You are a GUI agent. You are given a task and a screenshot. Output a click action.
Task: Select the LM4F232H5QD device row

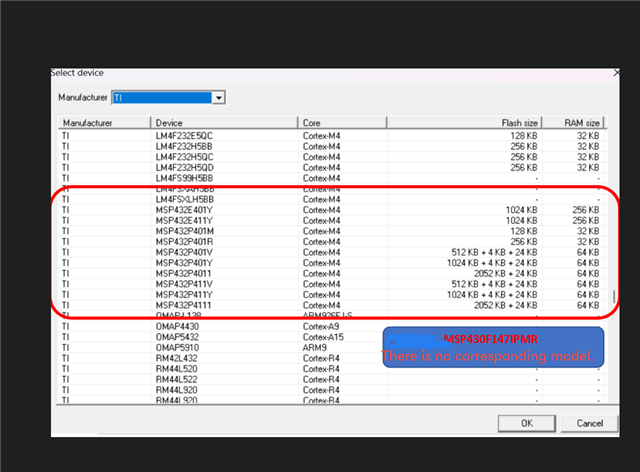(x=332, y=168)
